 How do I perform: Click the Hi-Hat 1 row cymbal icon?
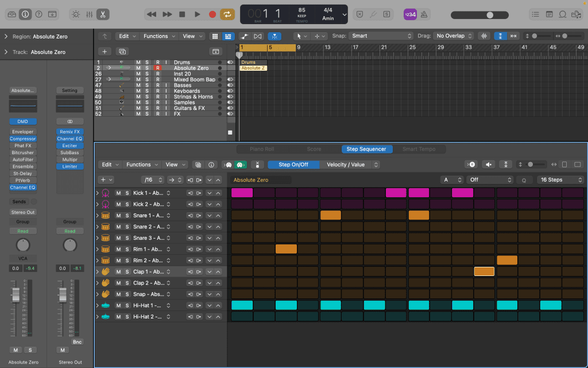106,305
